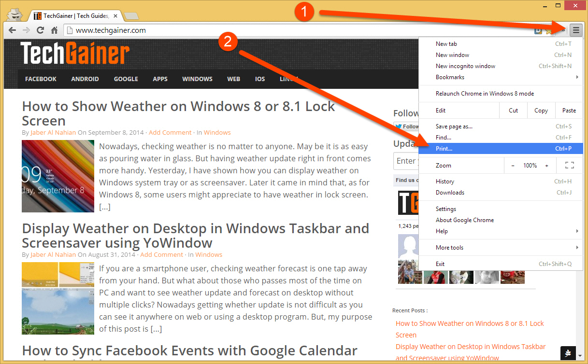This screenshot has width=588, height=364.
Task: Click the dark leaf extension icon bottom right
Action: coord(568,353)
